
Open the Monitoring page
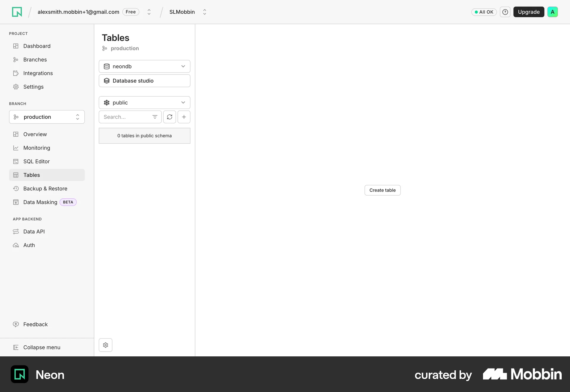click(x=47, y=148)
